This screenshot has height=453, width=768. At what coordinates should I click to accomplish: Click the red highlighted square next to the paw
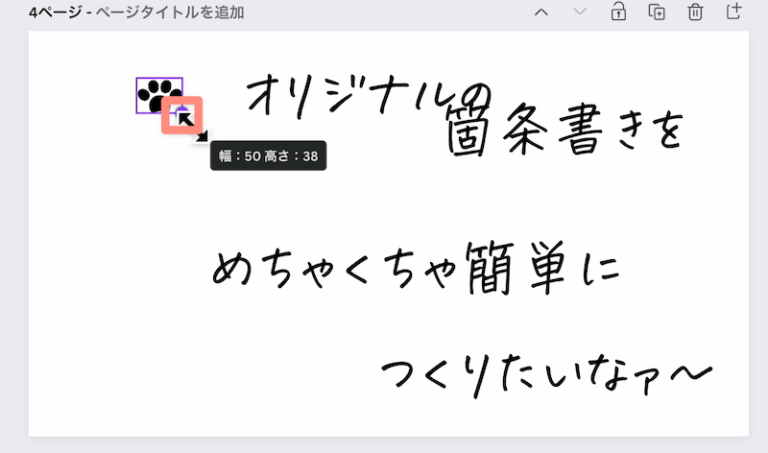(182, 115)
